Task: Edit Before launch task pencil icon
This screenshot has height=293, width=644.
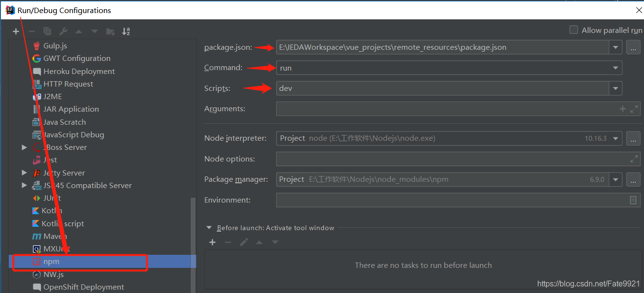Action: pos(244,242)
